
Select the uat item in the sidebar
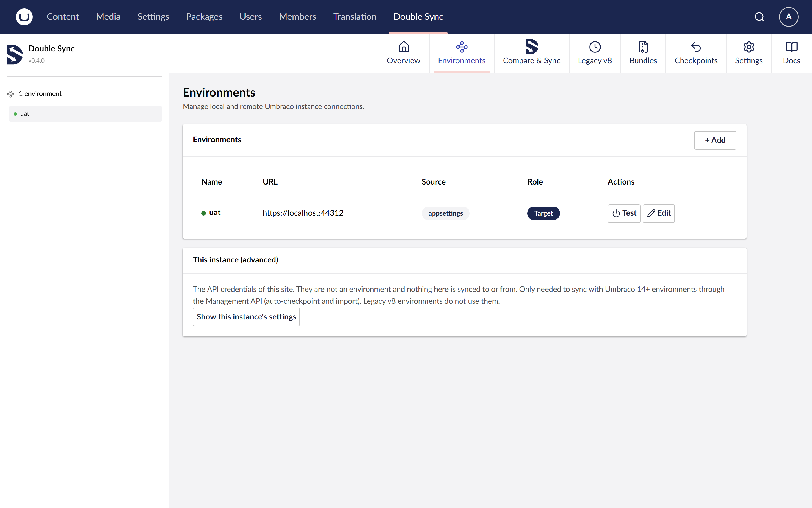(85, 113)
